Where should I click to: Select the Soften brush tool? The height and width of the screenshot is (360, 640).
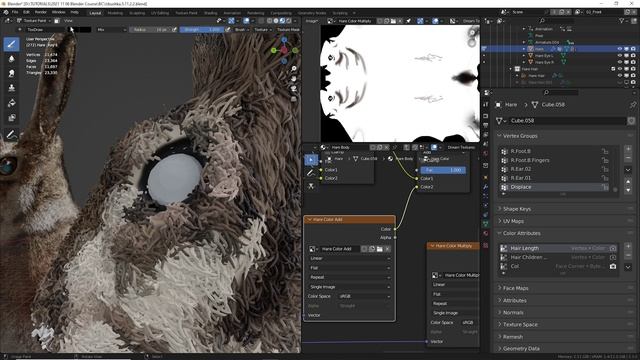(11, 59)
